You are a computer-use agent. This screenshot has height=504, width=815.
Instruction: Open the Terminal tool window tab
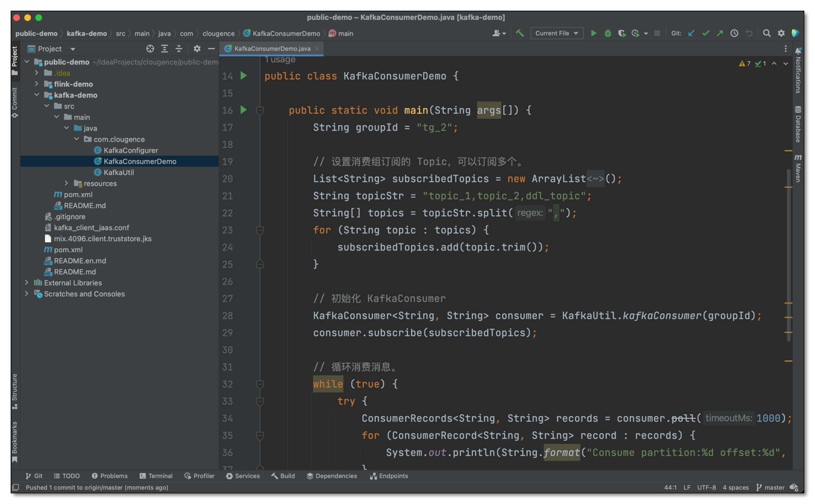pos(156,476)
